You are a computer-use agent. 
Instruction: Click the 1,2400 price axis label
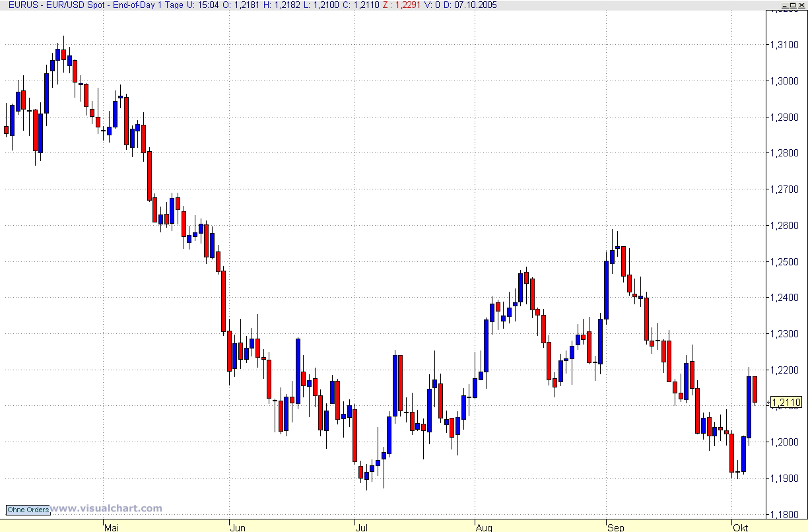coord(784,298)
